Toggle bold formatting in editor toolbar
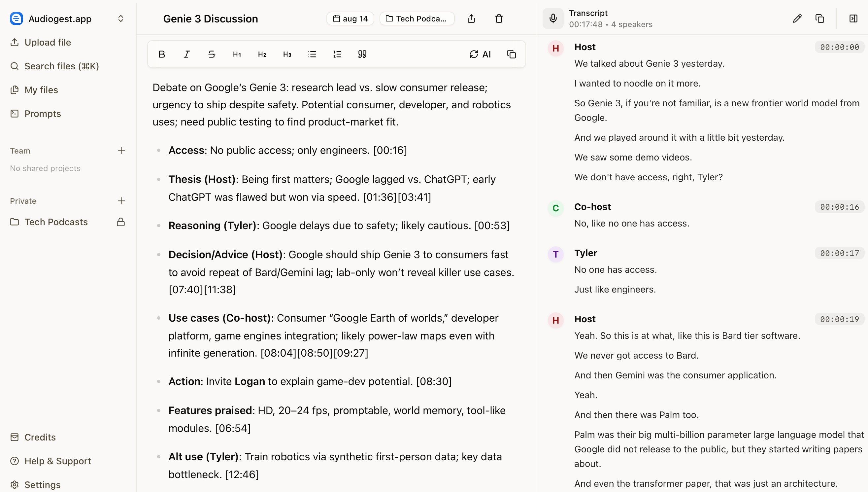Viewport: 868px width, 492px height. coord(162,54)
